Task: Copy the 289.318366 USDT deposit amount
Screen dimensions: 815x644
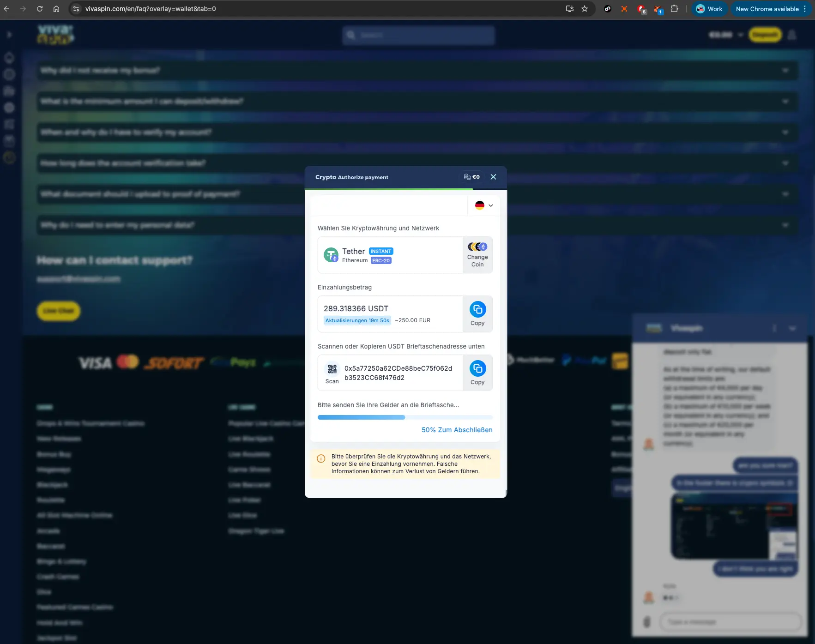Action: point(477,314)
